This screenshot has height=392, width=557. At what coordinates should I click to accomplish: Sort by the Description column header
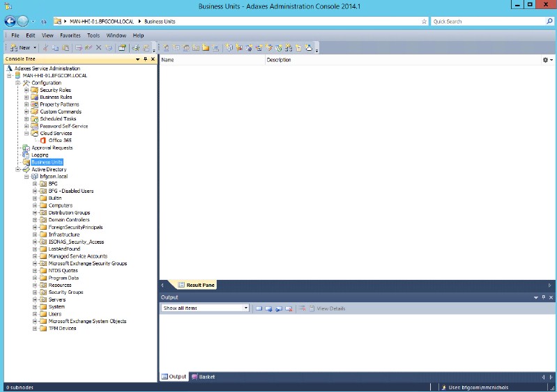pos(402,60)
